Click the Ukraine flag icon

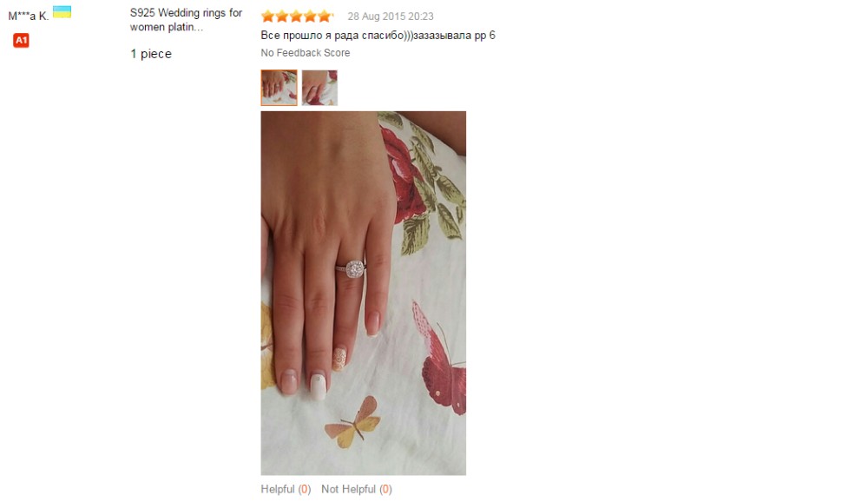click(62, 11)
